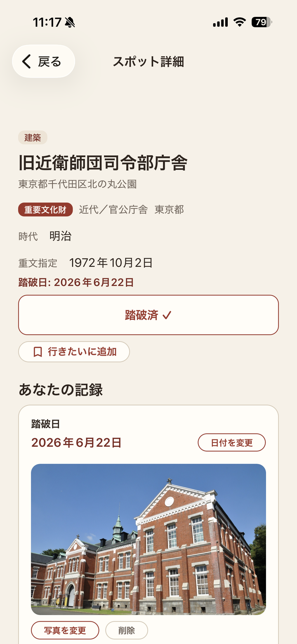Tap the bookmark icon in 行きたいに追加
The height and width of the screenshot is (644, 297).
pos(38,352)
